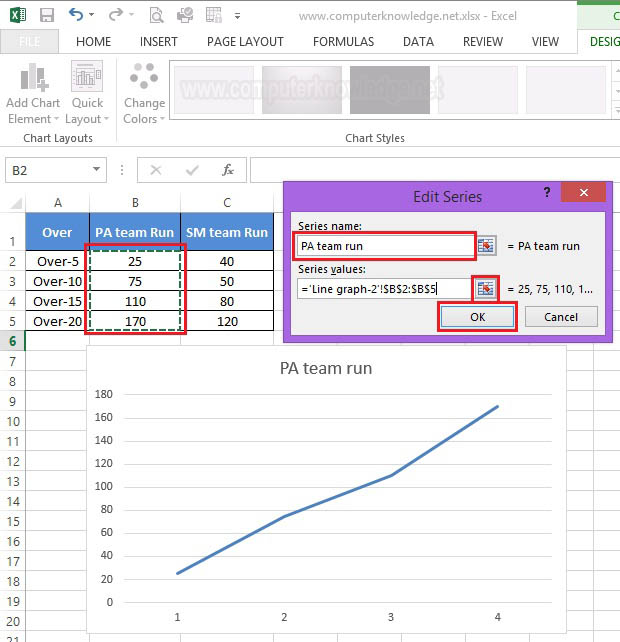
Task: Select the second gray gradient chart style
Action: pos(302,90)
